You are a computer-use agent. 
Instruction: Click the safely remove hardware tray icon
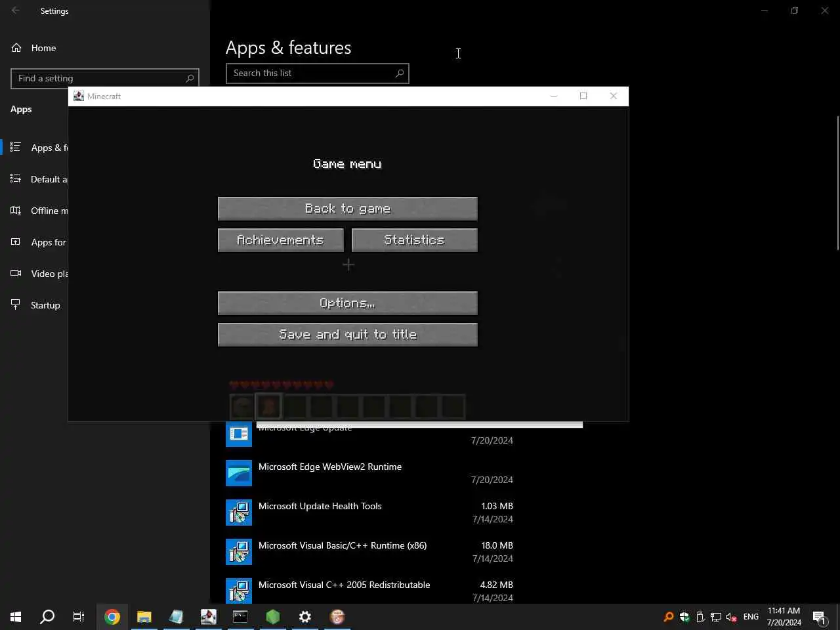pyautogui.click(x=700, y=617)
